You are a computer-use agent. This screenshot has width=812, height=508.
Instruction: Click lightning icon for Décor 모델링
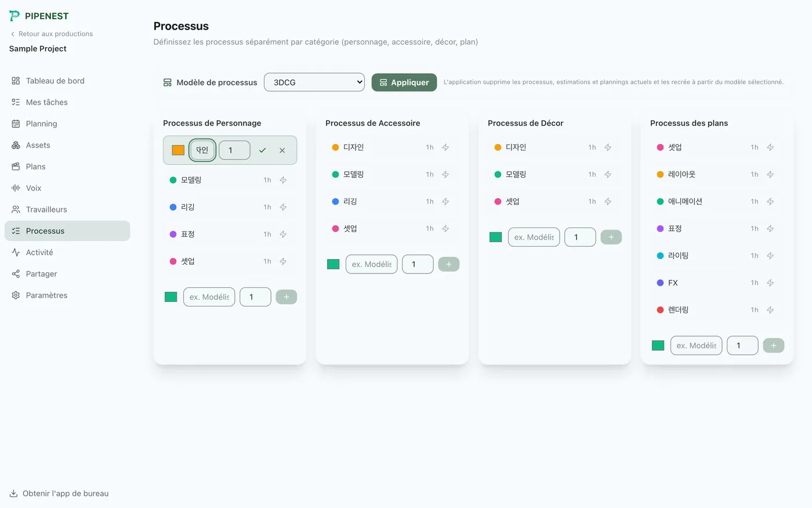pyautogui.click(x=608, y=174)
